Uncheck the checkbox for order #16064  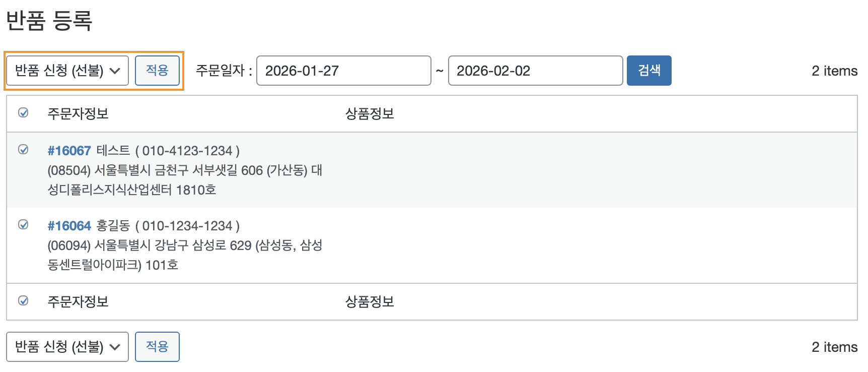pyautogui.click(x=23, y=225)
